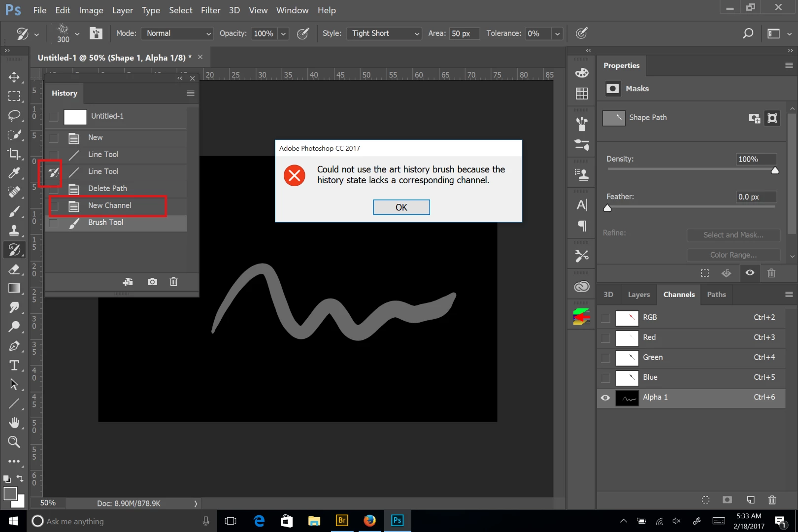Open the History panel menu
The height and width of the screenshot is (532, 798).
click(x=191, y=93)
